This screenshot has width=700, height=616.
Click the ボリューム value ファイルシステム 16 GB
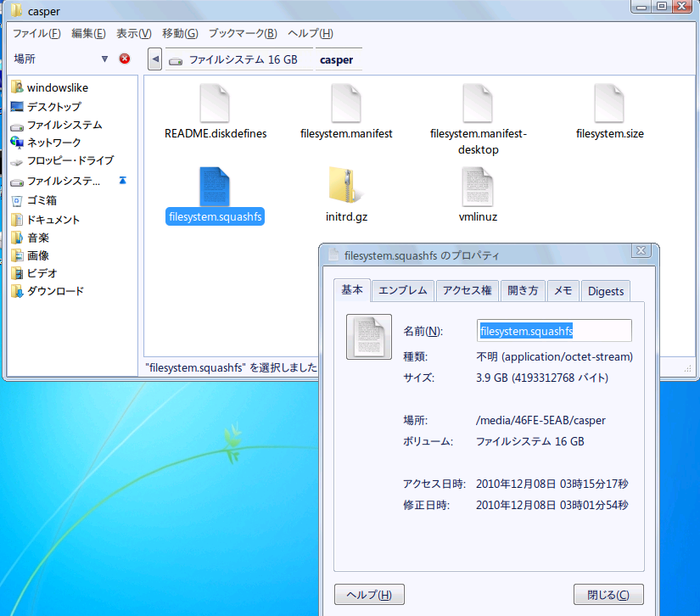[530, 441]
